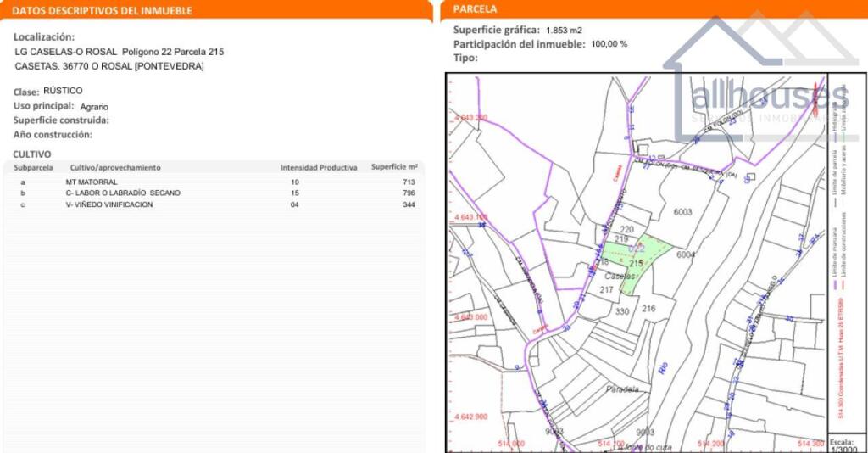Image resolution: width=868 pixels, height=453 pixels.
Task: Click the 'Superficie m²' column header
Action: (x=394, y=166)
